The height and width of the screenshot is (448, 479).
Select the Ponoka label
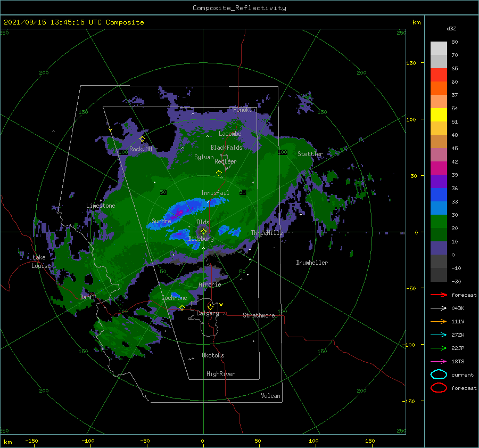[243, 110]
